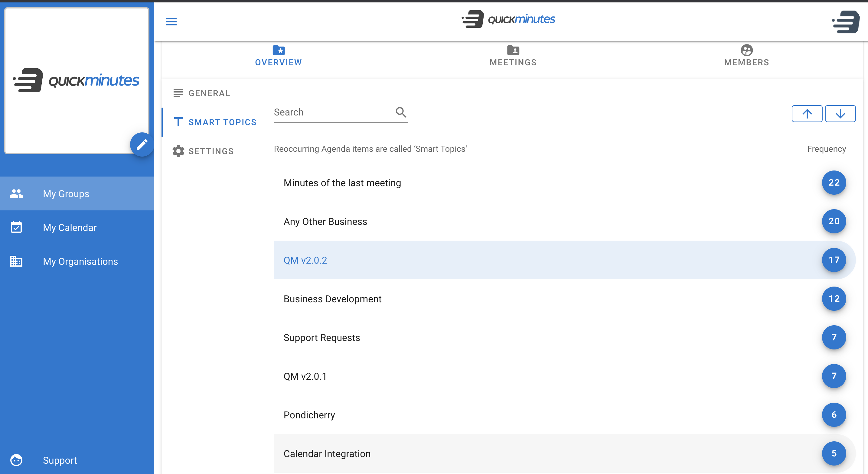Open My Groups in the sidebar
This screenshot has width=868, height=474.
click(77, 194)
